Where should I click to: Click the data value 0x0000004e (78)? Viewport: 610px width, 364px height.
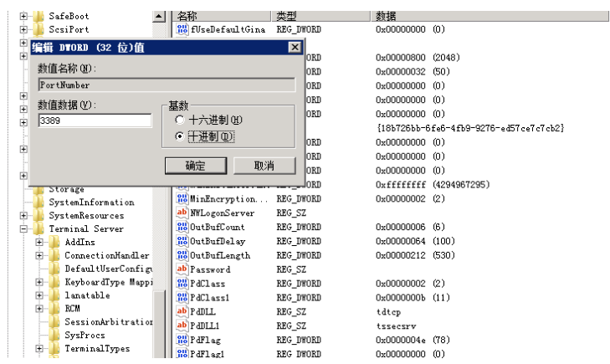413,340
